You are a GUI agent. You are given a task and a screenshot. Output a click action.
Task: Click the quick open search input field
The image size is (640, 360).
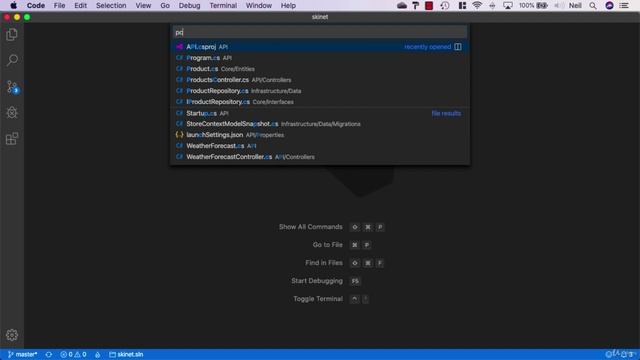tap(320, 32)
